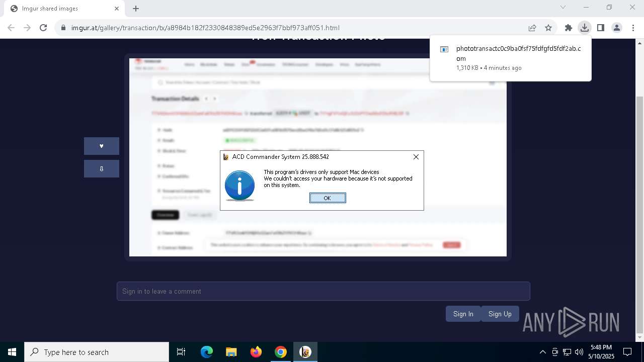Click the taskbar search box
Screen dimensions: 644x362
97,352
